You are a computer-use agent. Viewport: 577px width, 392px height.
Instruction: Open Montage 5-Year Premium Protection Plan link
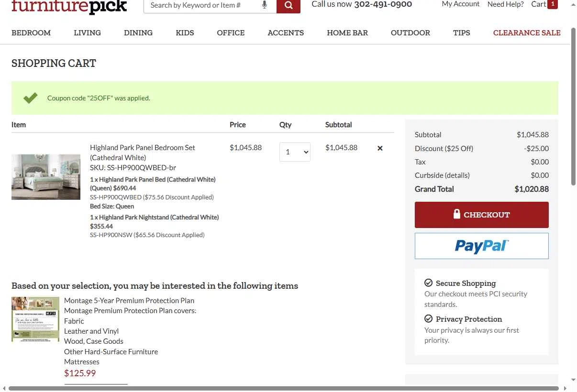(129, 301)
